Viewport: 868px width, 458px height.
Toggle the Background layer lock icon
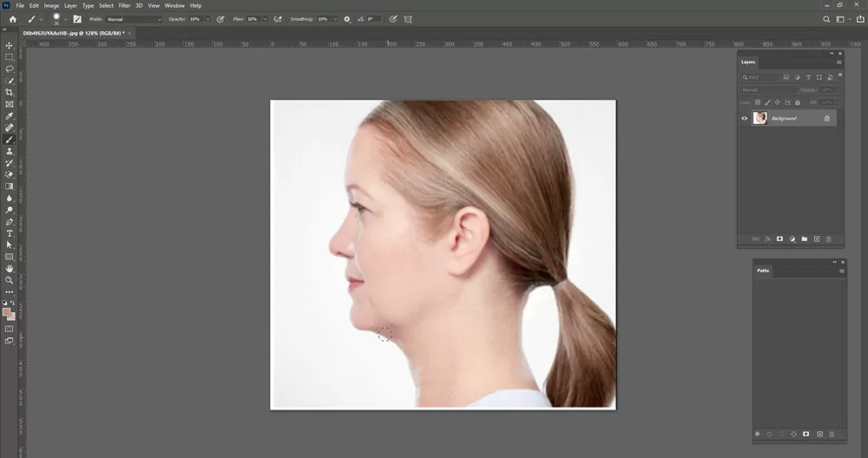tap(826, 118)
